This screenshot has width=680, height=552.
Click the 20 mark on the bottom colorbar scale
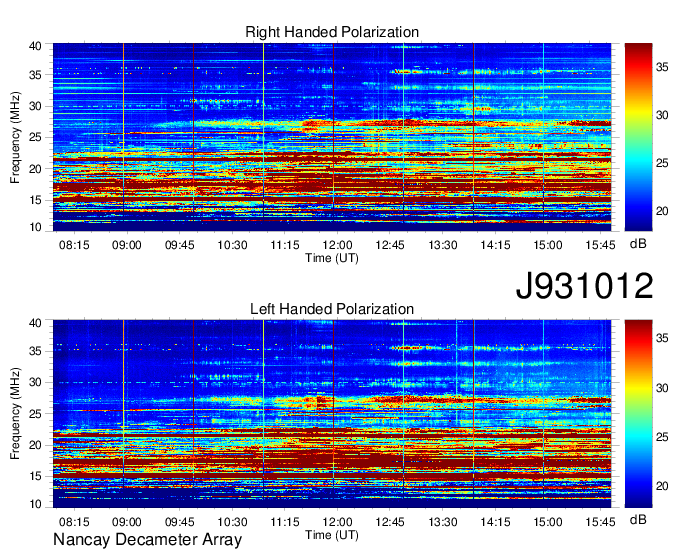662,486
